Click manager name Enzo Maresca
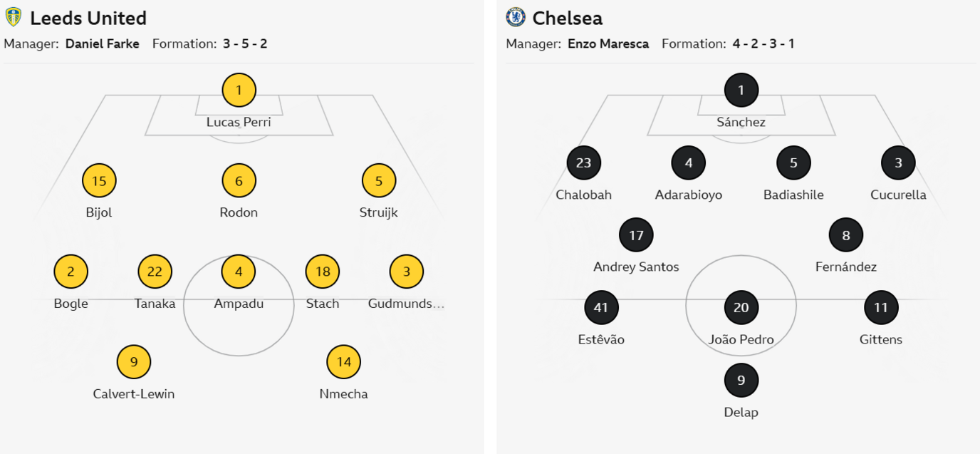Image resolution: width=980 pixels, height=454 pixels. (608, 43)
